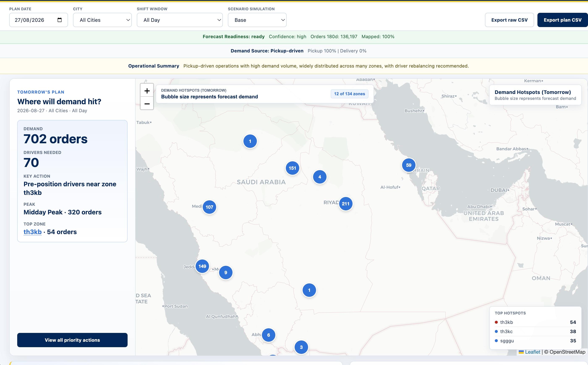
Task: Click the Top Hotspots panel heading
Action: coord(510,313)
